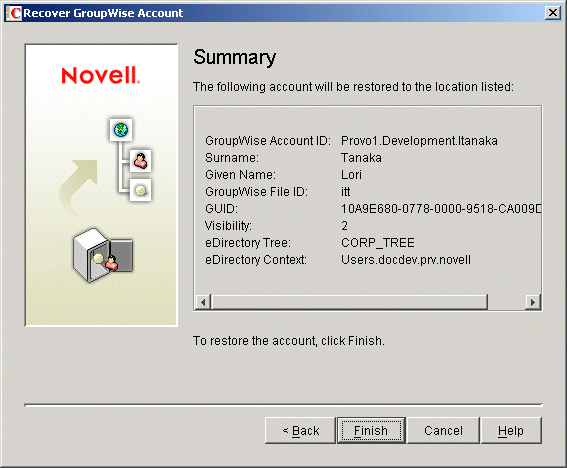Close the Recover GroupWise Account dialog
567x468 pixels.
click(553, 13)
